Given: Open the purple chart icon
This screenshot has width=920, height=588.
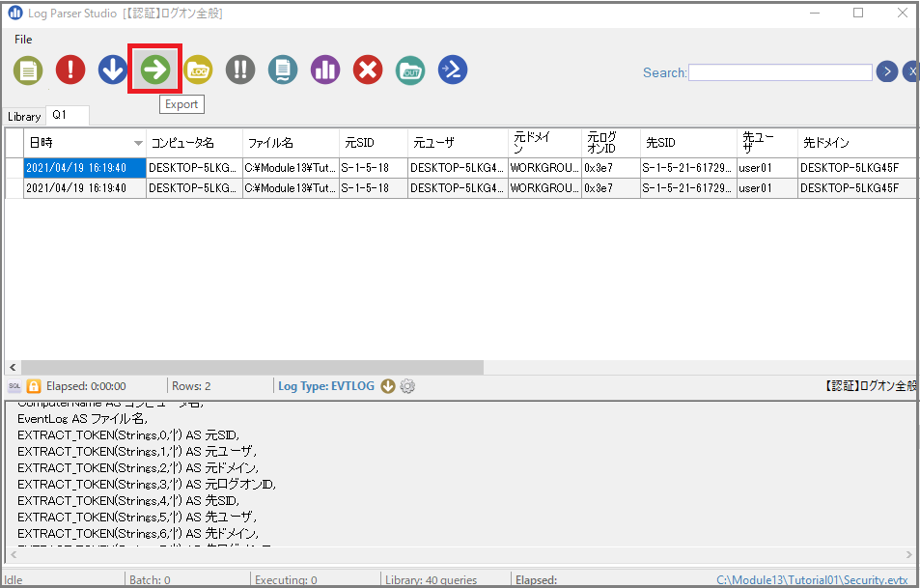Looking at the screenshot, I should (x=325, y=70).
